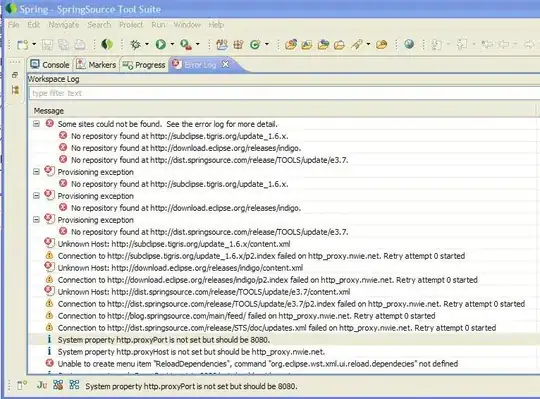The height and width of the screenshot is (399, 540).
Task: Open the Debug dropdown arrow beside bug icon
Action: click(147, 44)
